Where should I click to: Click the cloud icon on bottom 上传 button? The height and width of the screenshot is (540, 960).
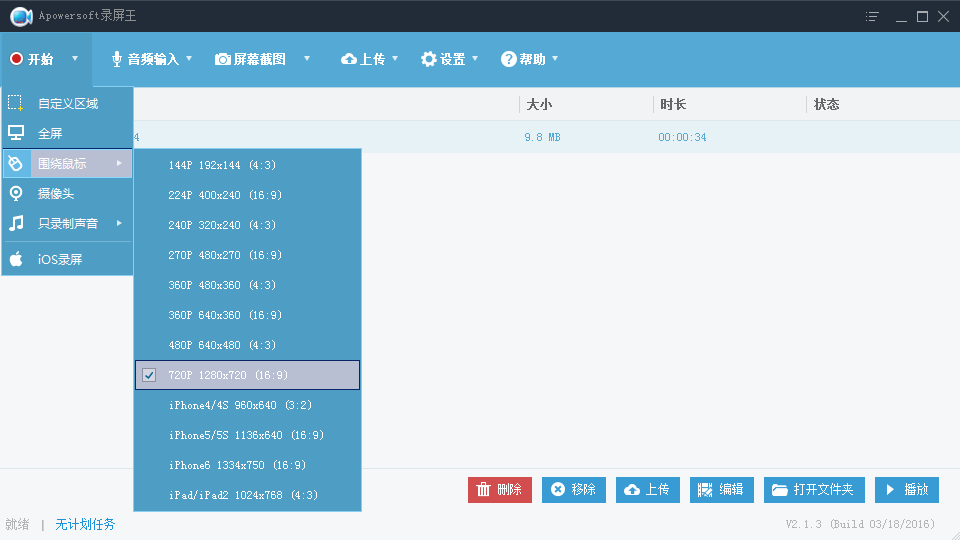pos(632,490)
